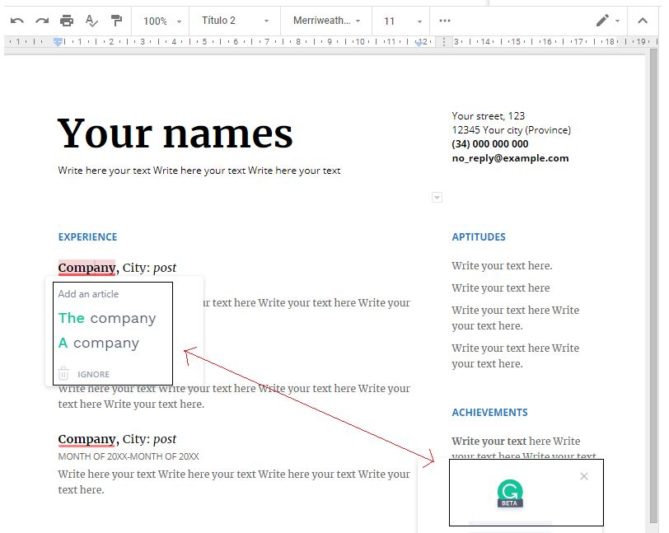Open the font size 11 dropdown
This screenshot has width=669, height=533.
pyautogui.click(x=402, y=20)
